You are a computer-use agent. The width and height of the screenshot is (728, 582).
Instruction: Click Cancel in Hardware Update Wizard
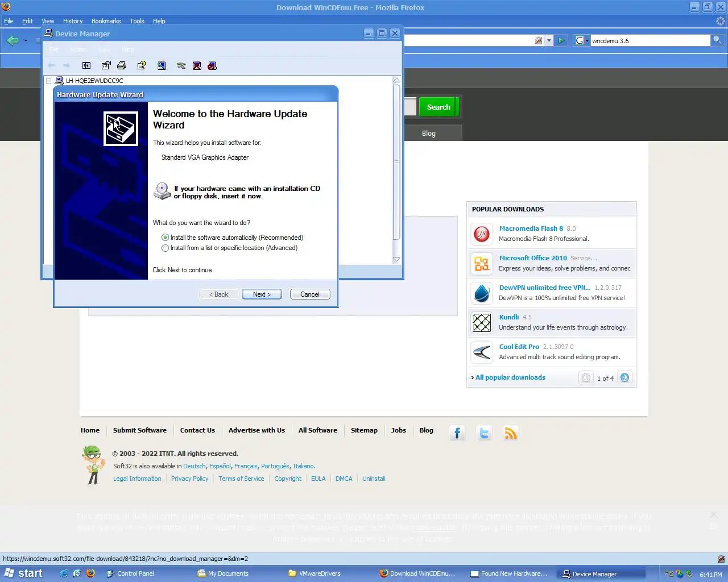310,294
